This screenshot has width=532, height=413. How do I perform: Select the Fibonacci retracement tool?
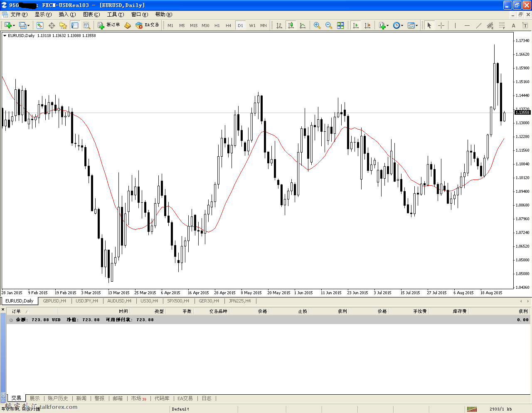[502, 25]
